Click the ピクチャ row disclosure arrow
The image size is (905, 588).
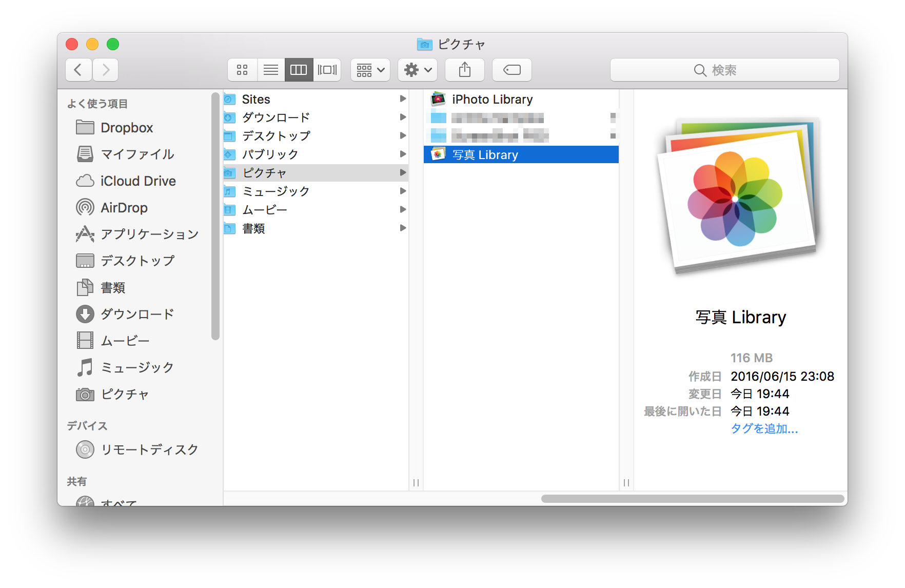point(403,172)
